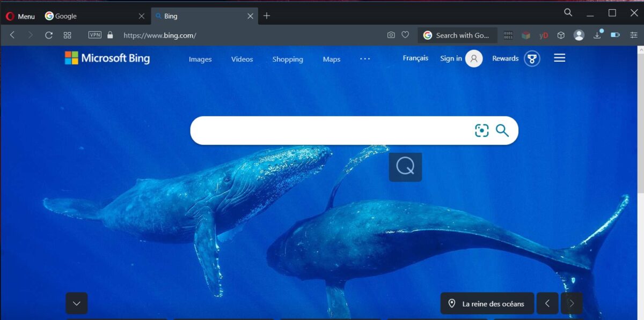Image resolution: width=644 pixels, height=320 pixels.
Task: Click the VPN badge in the address bar
Action: 94,34
